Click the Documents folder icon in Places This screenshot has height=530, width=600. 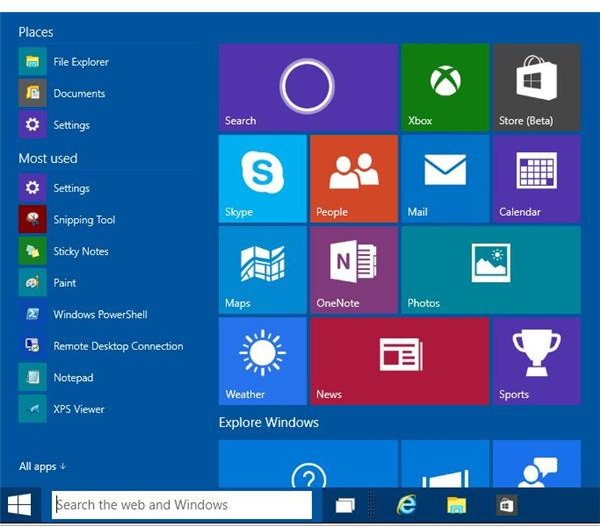33,93
